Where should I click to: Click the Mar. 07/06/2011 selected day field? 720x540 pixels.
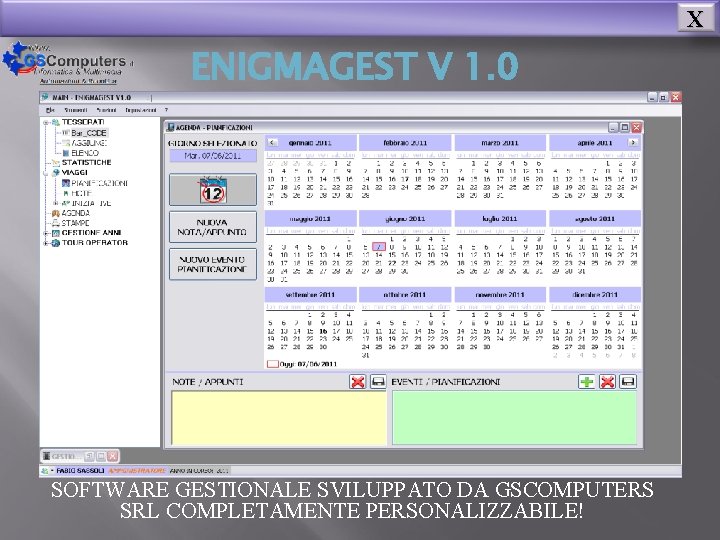213,156
